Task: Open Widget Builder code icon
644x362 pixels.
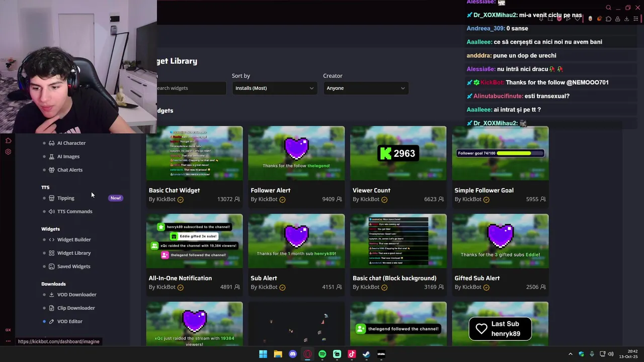Action: pos(51,240)
